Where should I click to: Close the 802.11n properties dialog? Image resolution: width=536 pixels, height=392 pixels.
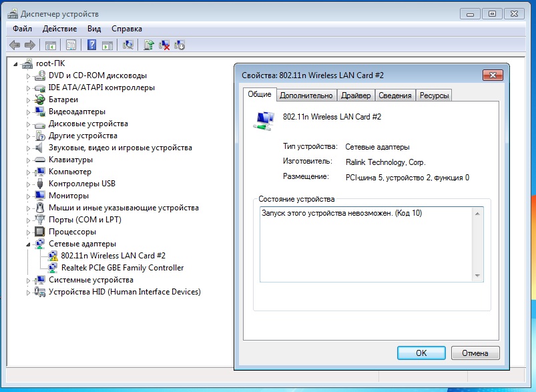[493, 75]
